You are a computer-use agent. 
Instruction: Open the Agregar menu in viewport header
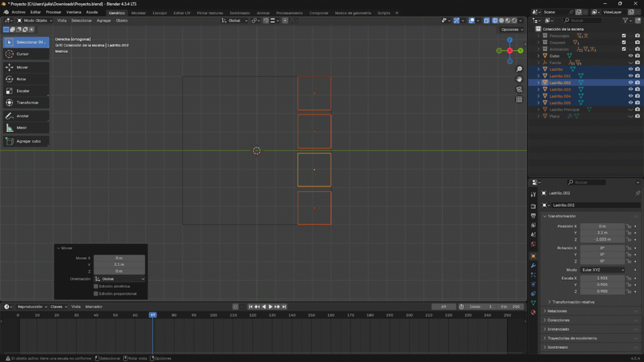[x=104, y=21]
